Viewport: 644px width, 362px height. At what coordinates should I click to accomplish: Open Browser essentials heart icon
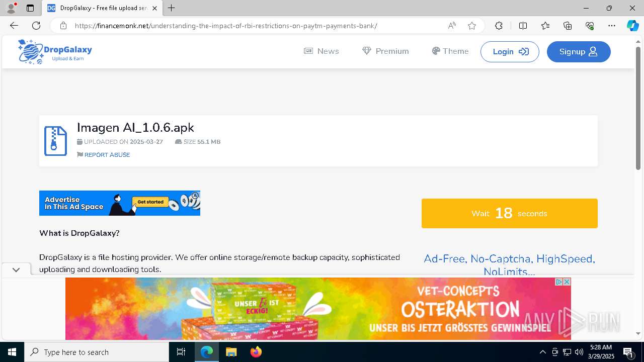pyautogui.click(x=590, y=26)
